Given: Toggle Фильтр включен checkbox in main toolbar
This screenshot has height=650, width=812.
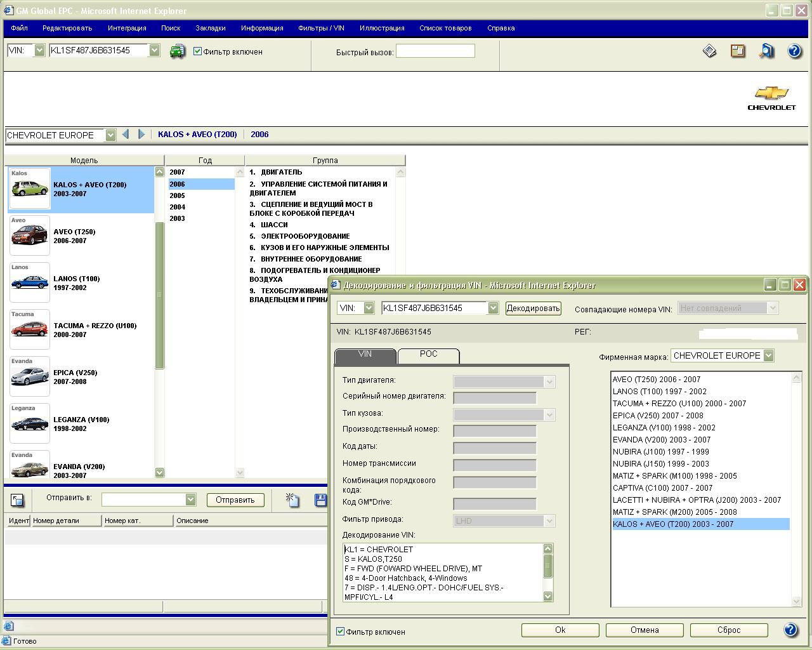Looking at the screenshot, I should point(197,51).
